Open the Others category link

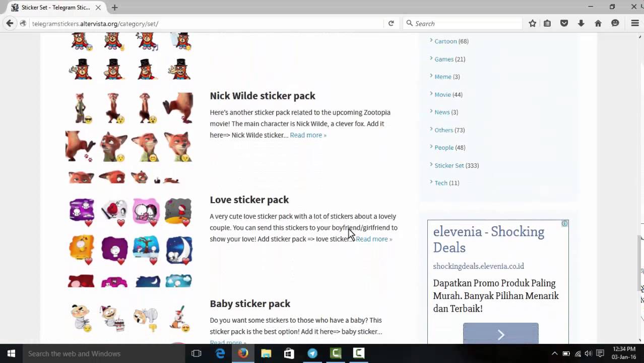[443, 130]
